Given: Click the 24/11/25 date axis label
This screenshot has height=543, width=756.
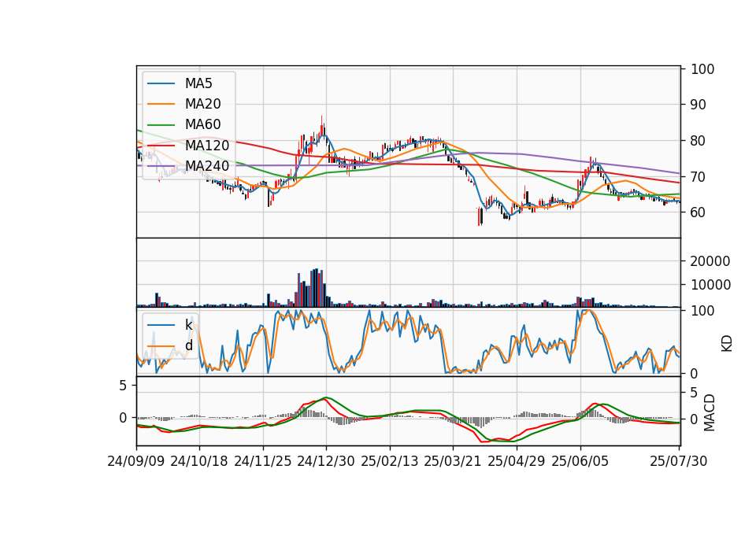Looking at the screenshot, I should [263, 461].
